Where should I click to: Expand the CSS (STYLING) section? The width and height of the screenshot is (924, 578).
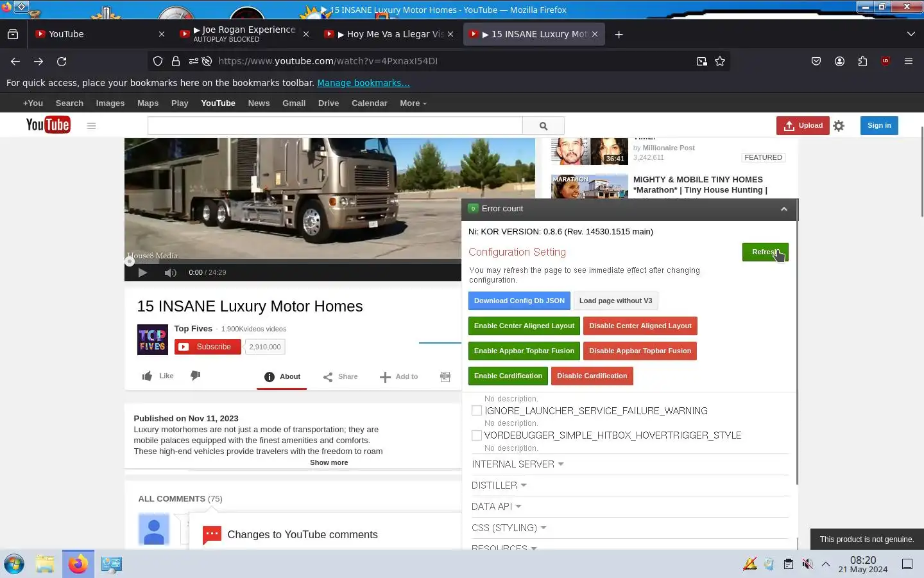pyautogui.click(x=509, y=528)
